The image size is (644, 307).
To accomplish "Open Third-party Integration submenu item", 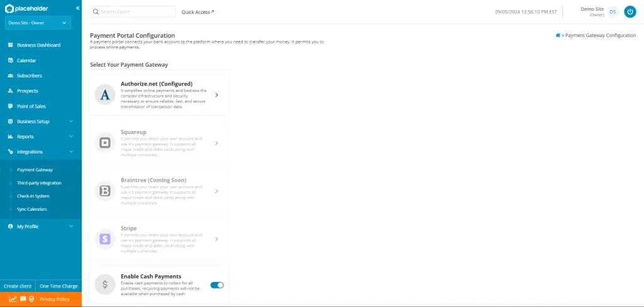I will click(x=39, y=183).
